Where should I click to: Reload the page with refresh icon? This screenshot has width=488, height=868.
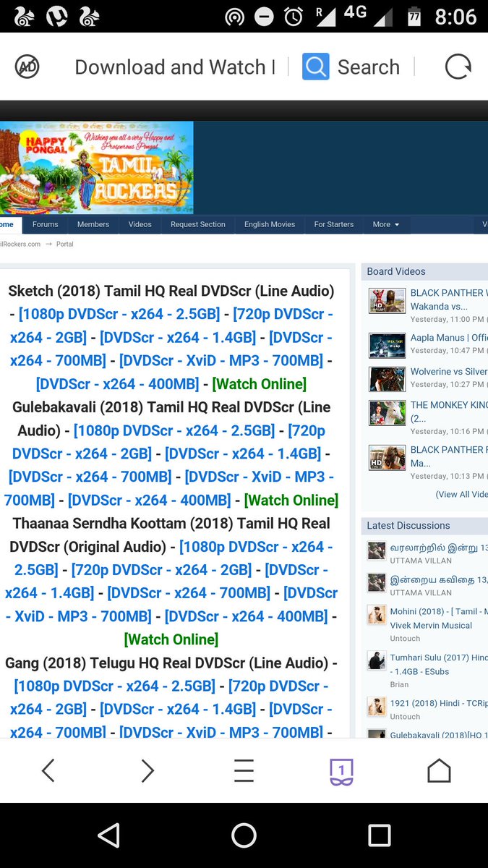458,67
